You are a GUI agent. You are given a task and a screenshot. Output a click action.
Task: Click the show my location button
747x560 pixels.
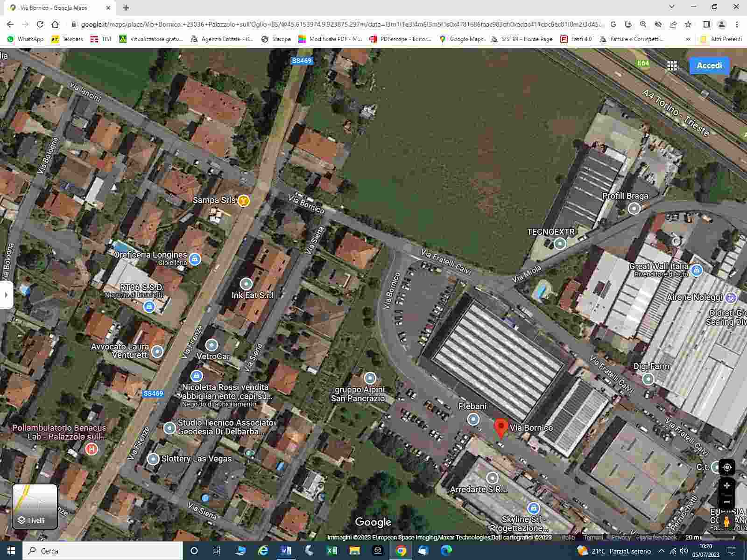(726, 467)
